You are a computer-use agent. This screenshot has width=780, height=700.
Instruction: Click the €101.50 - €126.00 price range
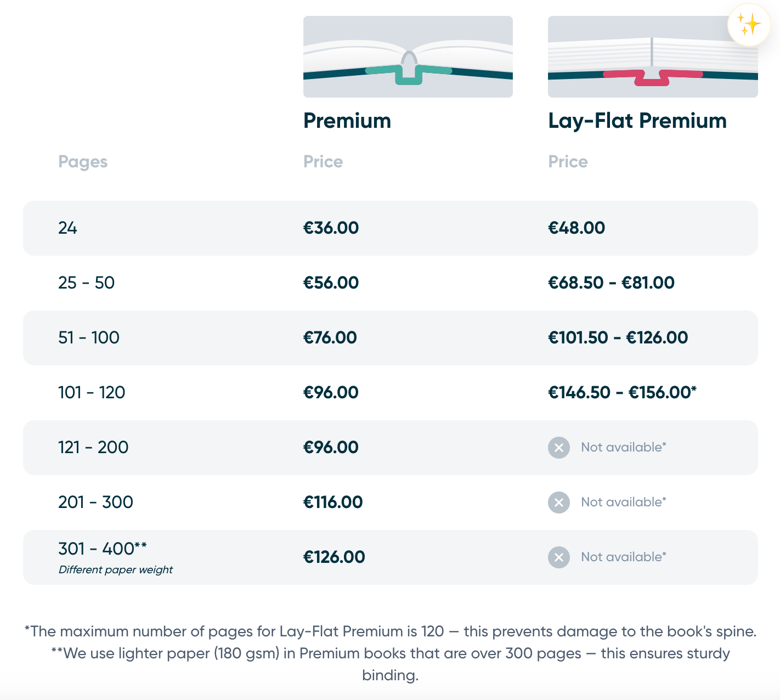click(618, 337)
